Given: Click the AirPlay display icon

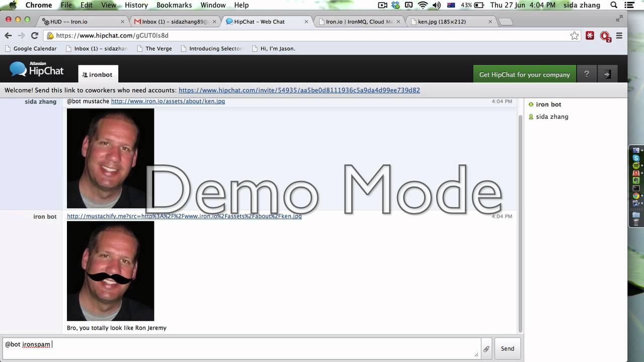Looking at the screenshot, I should pos(409,5).
